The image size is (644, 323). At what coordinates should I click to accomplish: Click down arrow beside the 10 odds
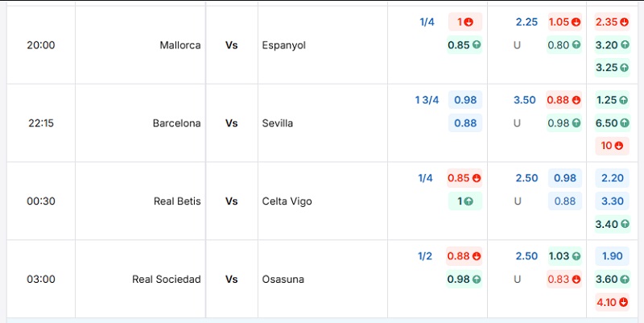(x=618, y=147)
